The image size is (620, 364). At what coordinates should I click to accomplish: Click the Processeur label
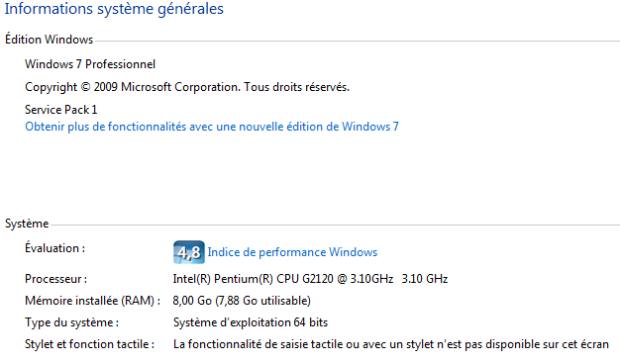coord(56,279)
